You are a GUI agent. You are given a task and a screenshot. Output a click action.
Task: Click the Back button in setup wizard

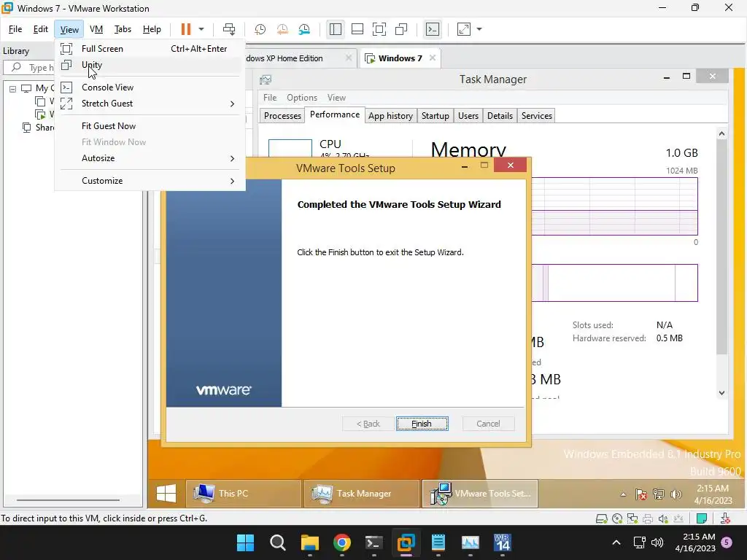coord(368,424)
